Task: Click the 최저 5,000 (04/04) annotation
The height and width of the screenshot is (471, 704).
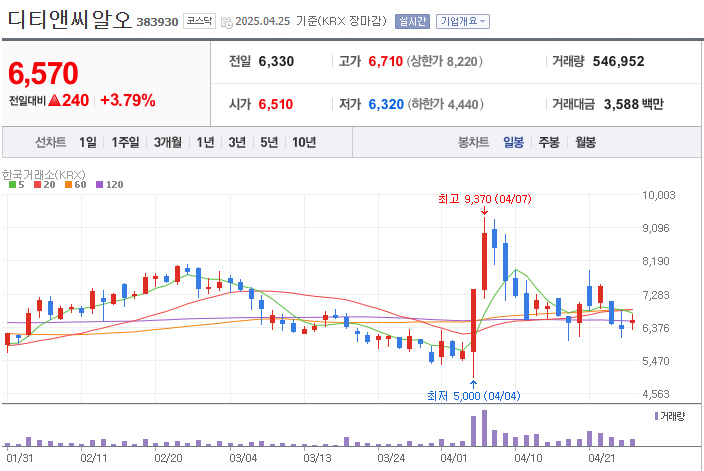Action: 474,396
